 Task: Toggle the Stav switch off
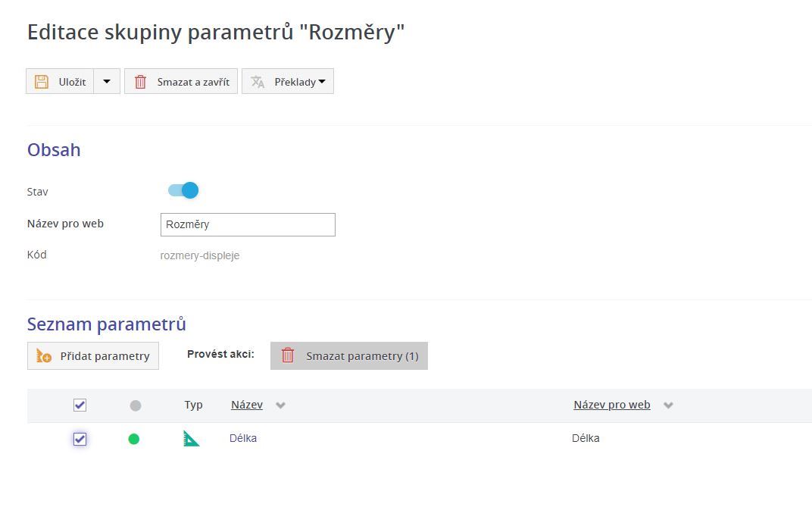point(183,190)
